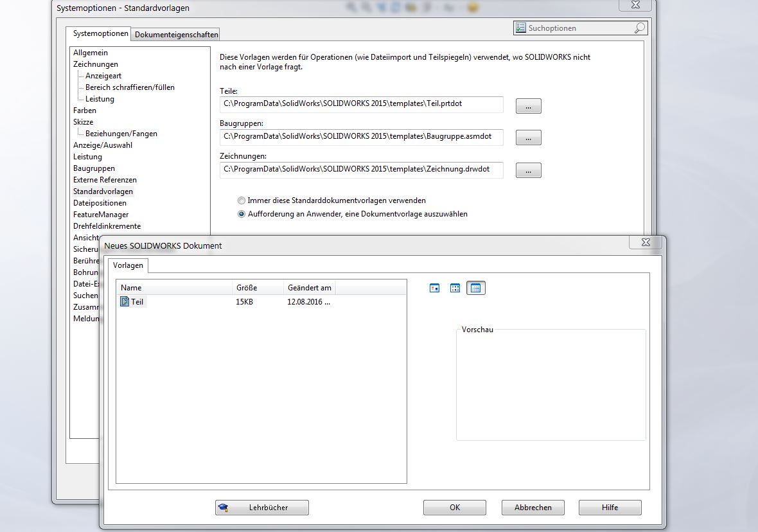Switch to list view icon in Vorlagen
This screenshot has height=532, width=758.
tap(455, 288)
